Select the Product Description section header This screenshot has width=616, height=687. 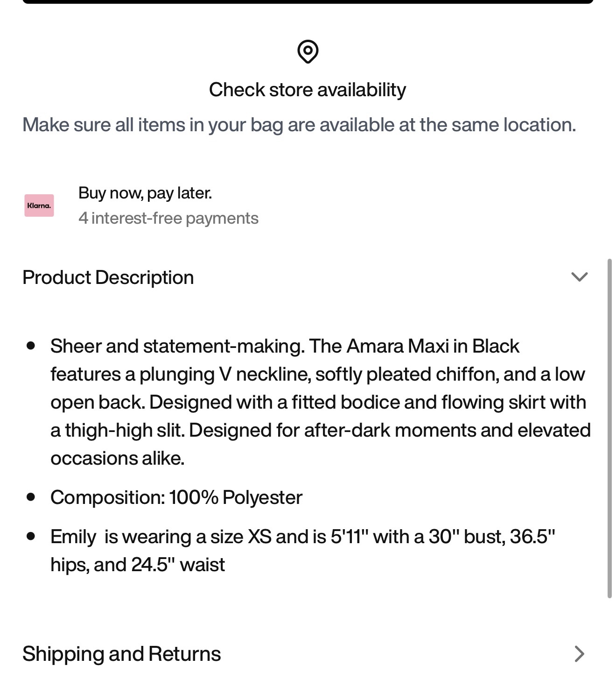[x=108, y=277]
